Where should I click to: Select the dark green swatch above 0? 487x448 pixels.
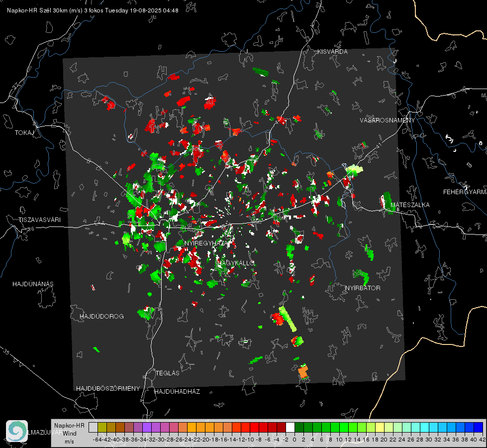pos(299,427)
